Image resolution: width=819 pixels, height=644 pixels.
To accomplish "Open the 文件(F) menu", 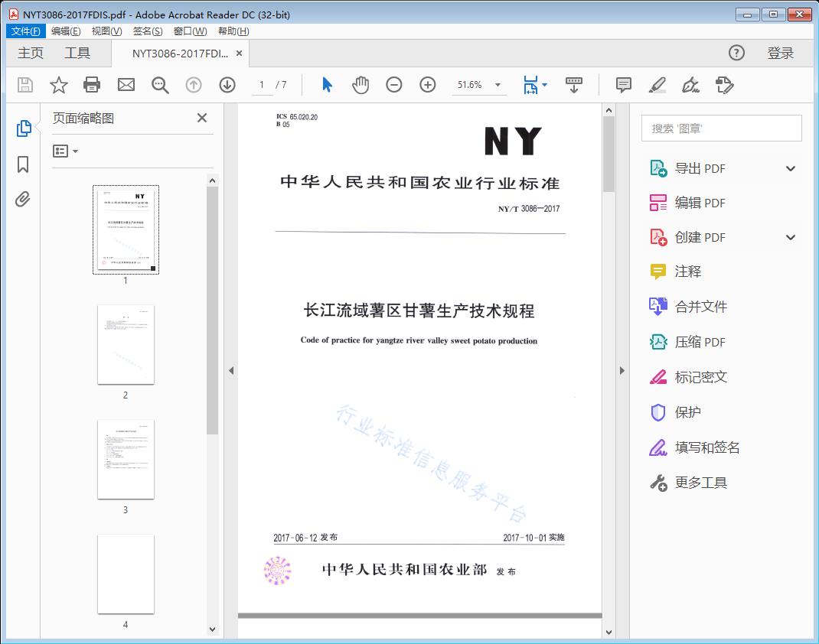I will [x=26, y=31].
